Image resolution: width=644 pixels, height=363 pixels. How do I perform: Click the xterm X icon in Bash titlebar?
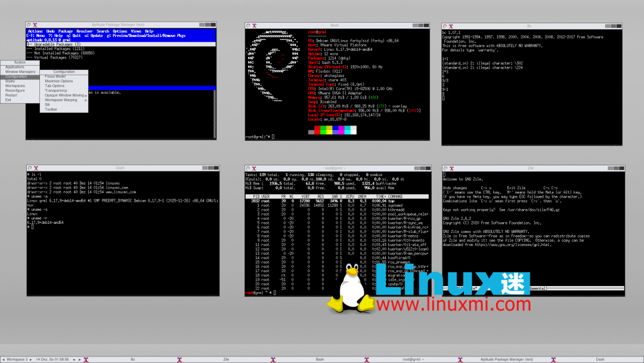point(255,26)
